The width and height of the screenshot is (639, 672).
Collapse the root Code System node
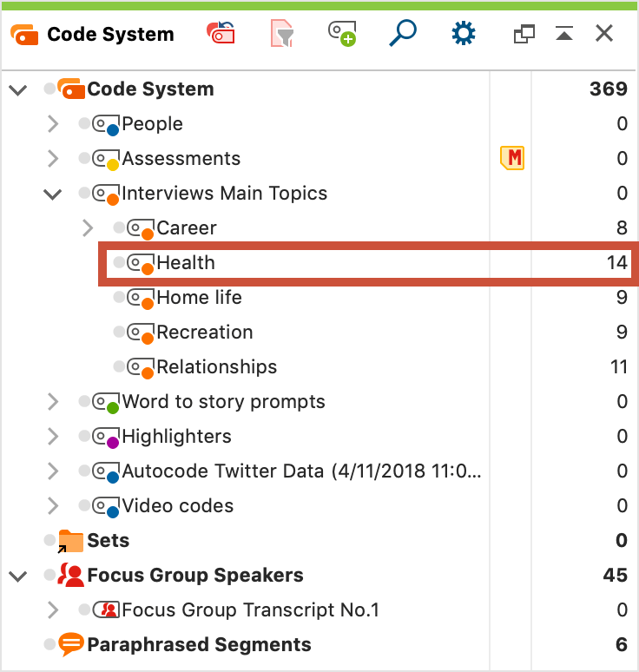[x=18, y=90]
